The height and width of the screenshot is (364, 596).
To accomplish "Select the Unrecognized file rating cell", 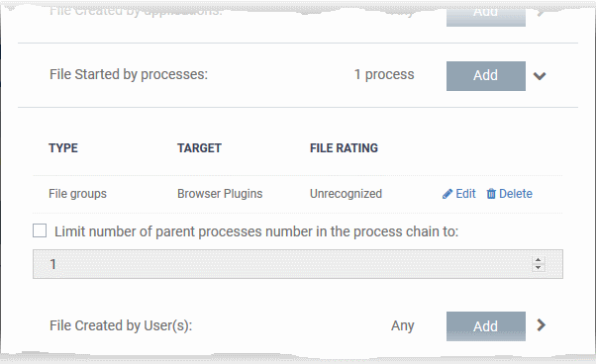I will point(346,194).
